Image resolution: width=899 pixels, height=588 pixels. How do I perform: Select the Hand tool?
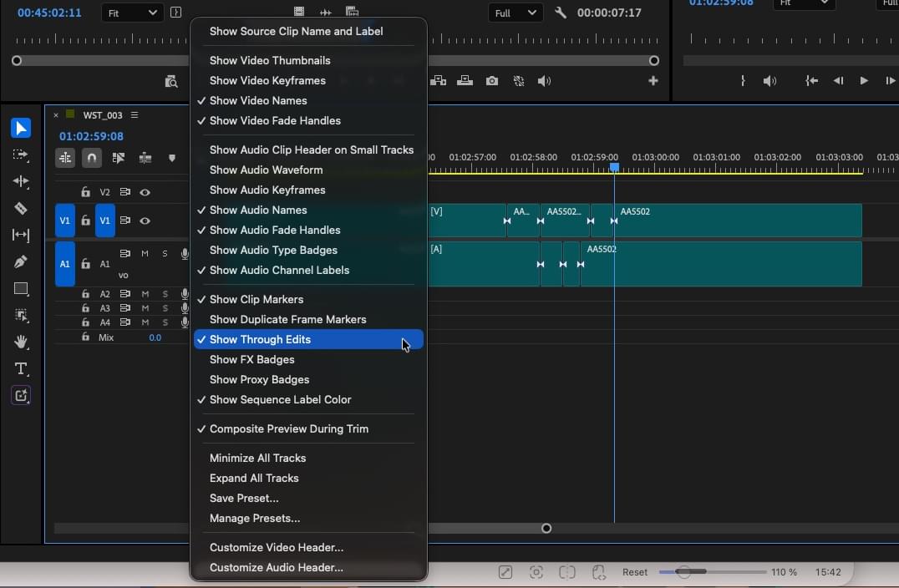click(x=21, y=342)
